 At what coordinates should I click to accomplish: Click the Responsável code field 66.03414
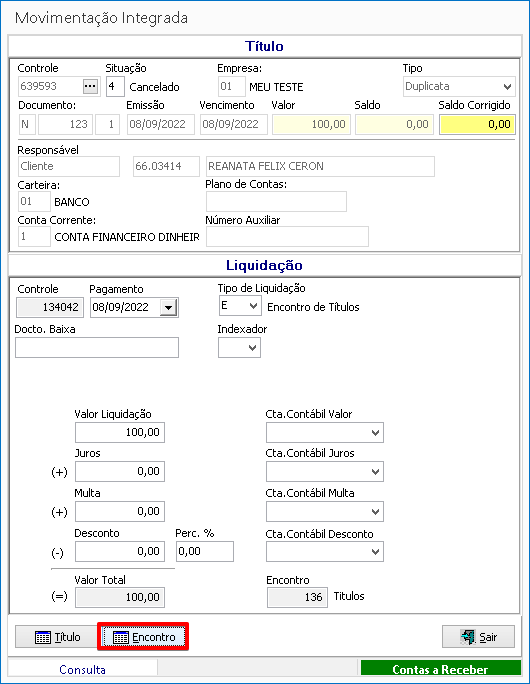point(166,166)
